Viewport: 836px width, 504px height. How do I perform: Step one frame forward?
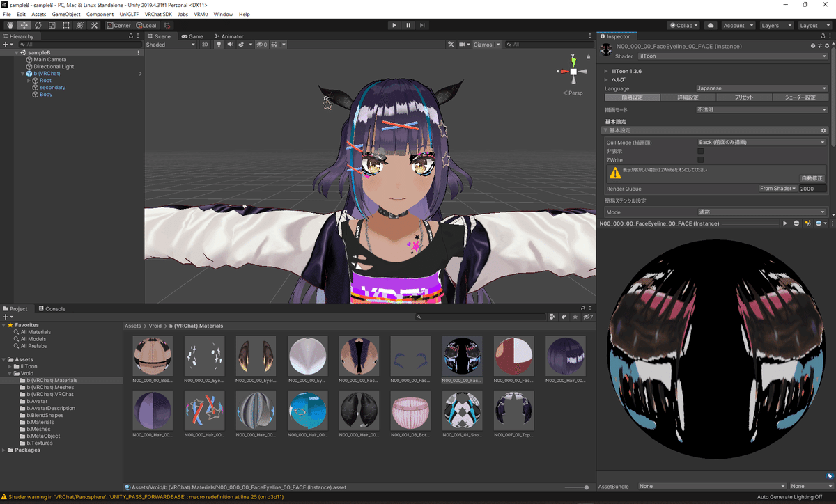[423, 25]
